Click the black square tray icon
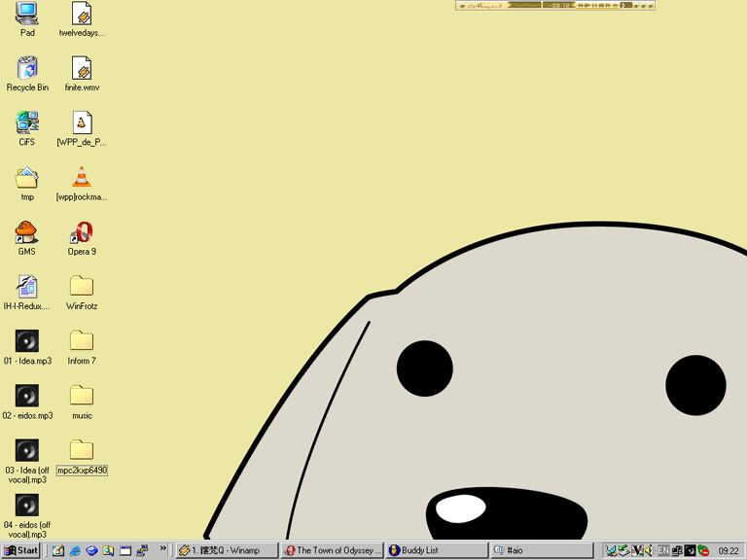Viewport: 747px width, 560px height. (x=690, y=550)
